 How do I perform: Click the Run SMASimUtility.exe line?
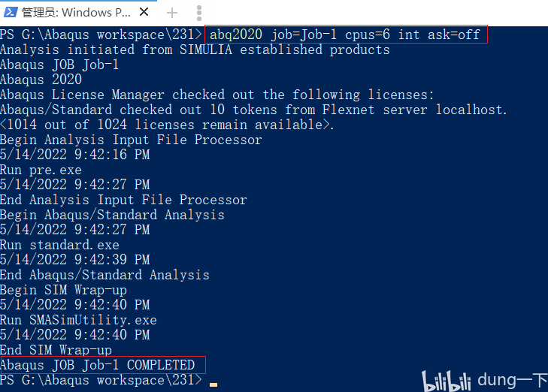coord(78,320)
